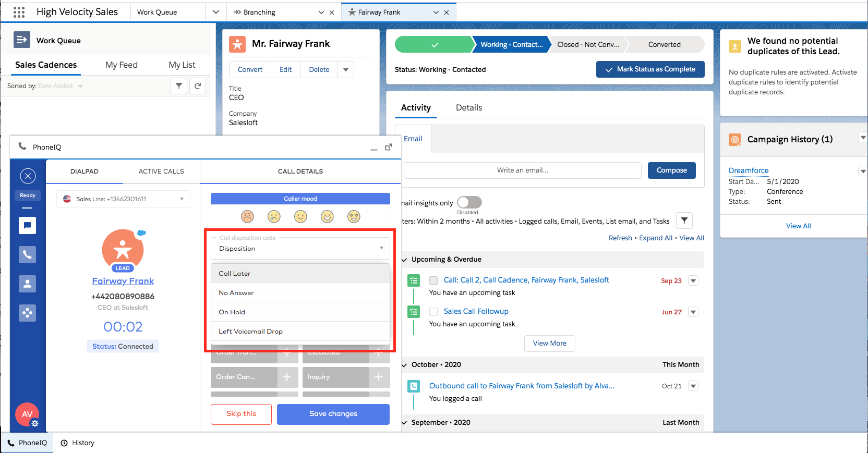Open actions menu for Call 2 task
Image resolution: width=868 pixels, height=453 pixels.
tap(693, 281)
